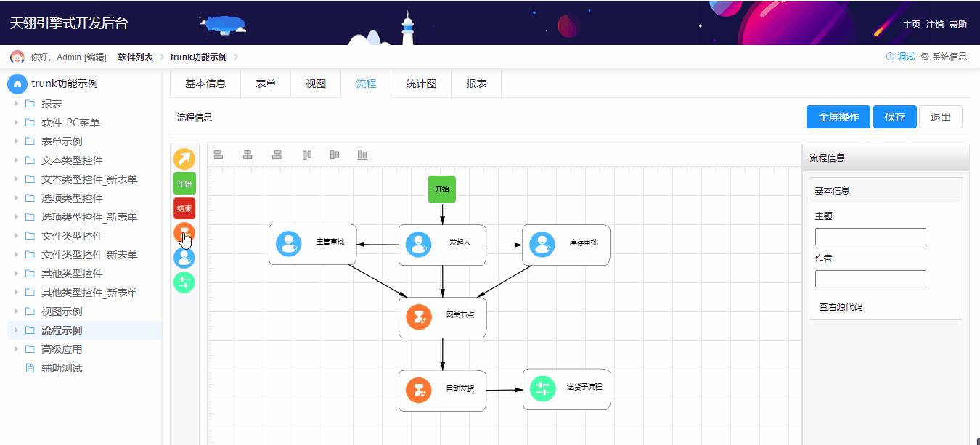Select the orange pointer arrow tool
The image size is (980, 445).
[x=184, y=159]
